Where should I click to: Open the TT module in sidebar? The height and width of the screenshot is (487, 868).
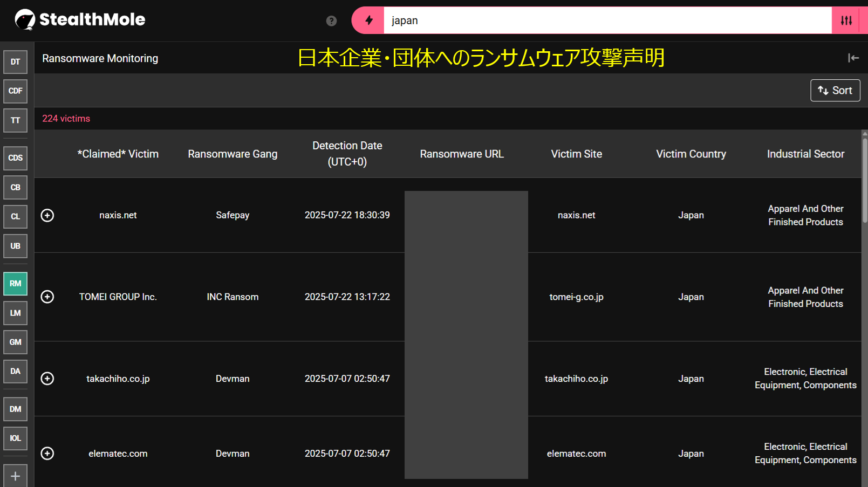pos(15,120)
